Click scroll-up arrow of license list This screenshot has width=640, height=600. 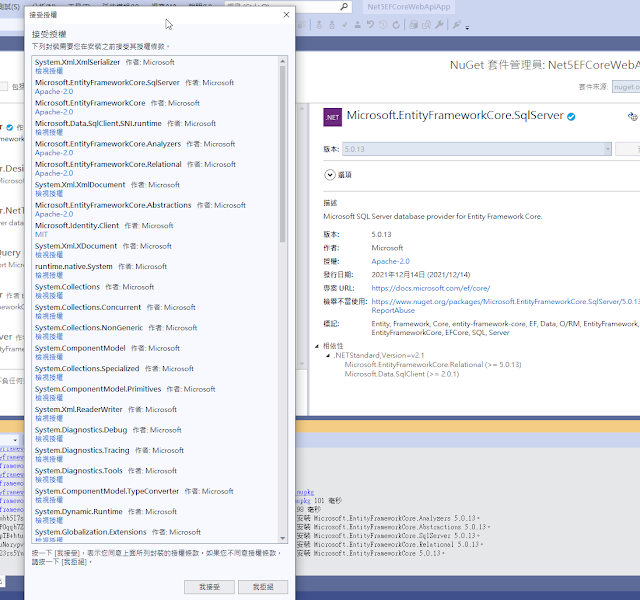pos(282,61)
